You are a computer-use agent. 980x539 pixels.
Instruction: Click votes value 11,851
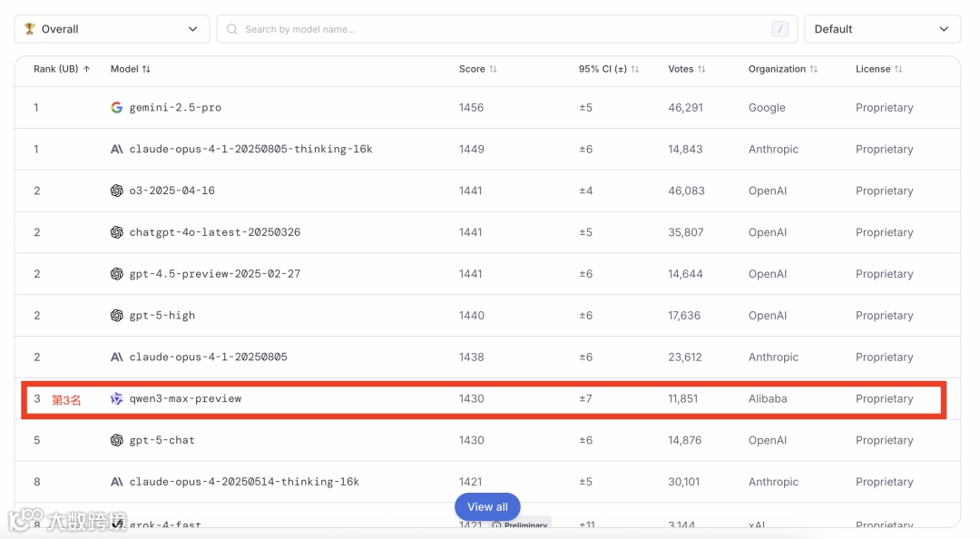pyautogui.click(x=682, y=398)
